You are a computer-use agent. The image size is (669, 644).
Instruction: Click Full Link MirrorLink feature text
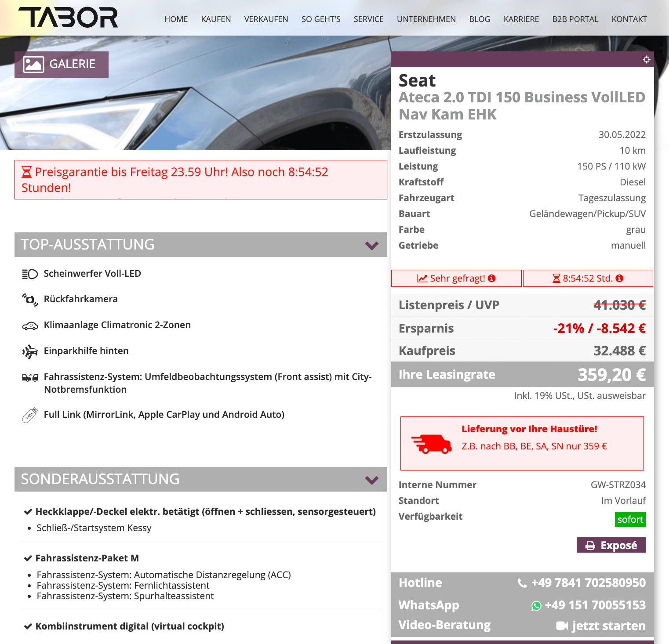coord(164,414)
